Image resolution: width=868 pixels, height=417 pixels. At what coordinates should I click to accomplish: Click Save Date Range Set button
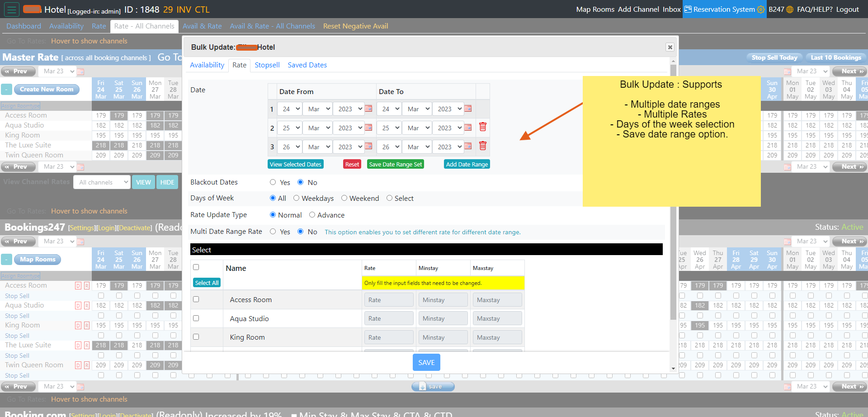tap(396, 164)
